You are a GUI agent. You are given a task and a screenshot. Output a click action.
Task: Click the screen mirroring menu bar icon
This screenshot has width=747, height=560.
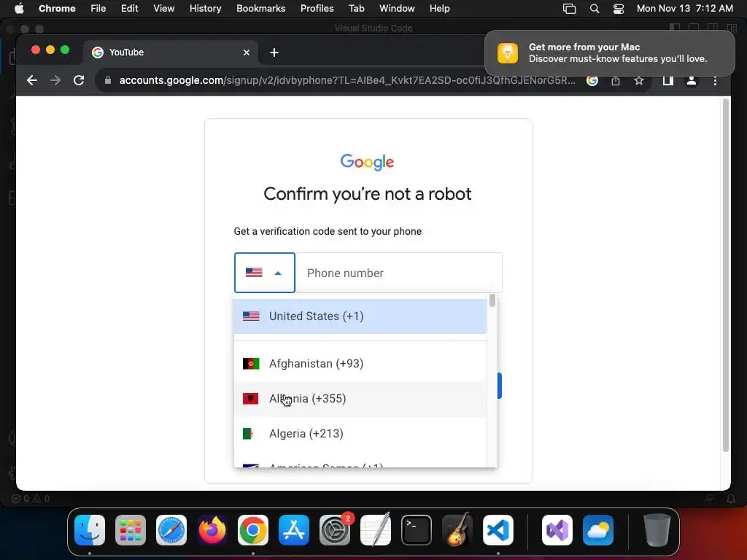tap(569, 9)
